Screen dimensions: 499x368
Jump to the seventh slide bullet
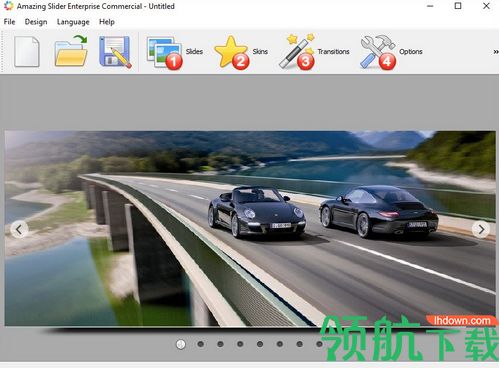(x=300, y=344)
